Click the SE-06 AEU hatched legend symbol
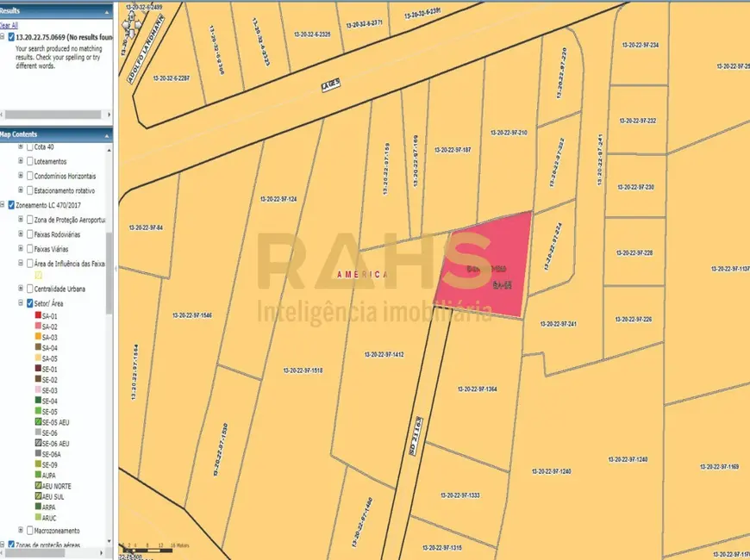This screenshot has width=750, height=560. tap(37, 443)
